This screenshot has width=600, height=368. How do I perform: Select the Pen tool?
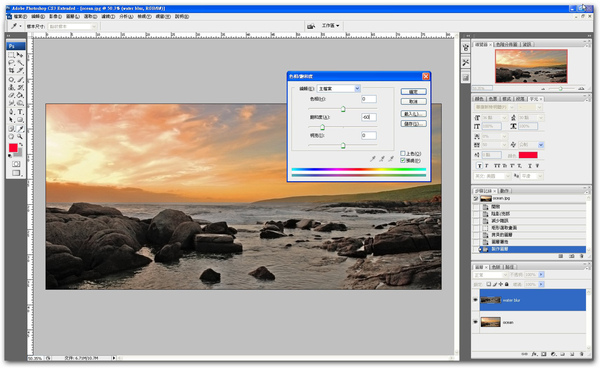[11, 112]
